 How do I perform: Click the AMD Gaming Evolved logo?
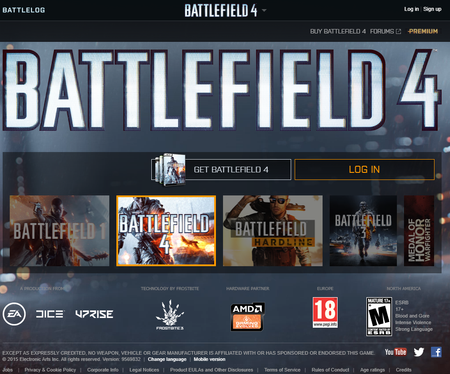point(247,317)
